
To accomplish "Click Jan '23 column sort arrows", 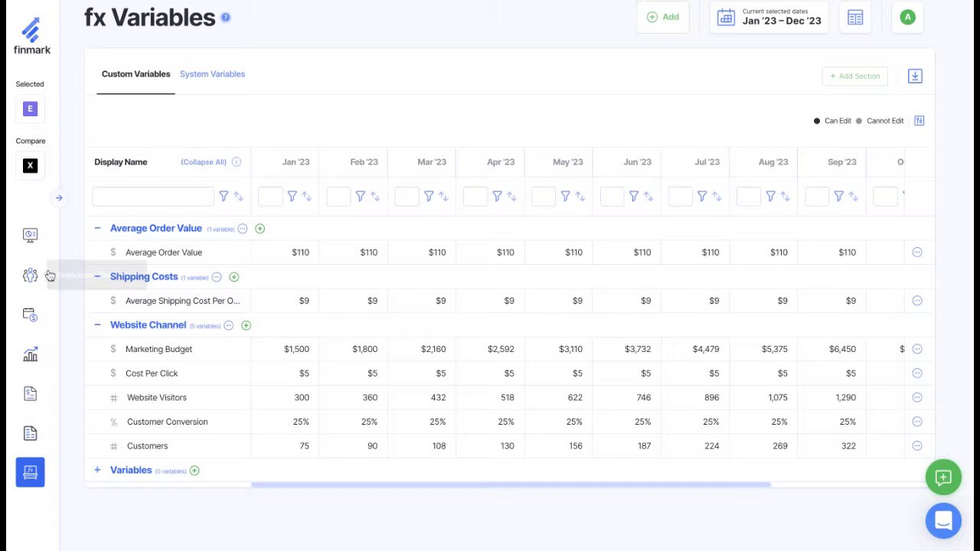I will [x=306, y=197].
